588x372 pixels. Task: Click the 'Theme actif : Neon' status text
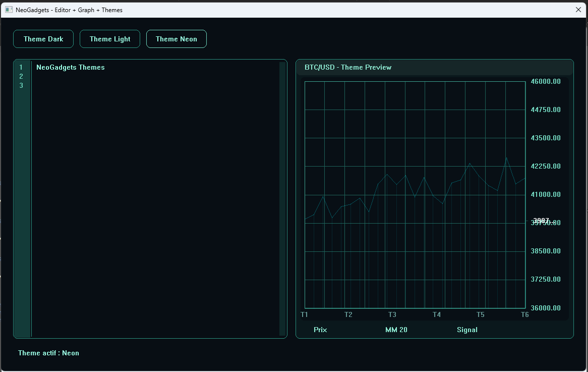(x=49, y=353)
